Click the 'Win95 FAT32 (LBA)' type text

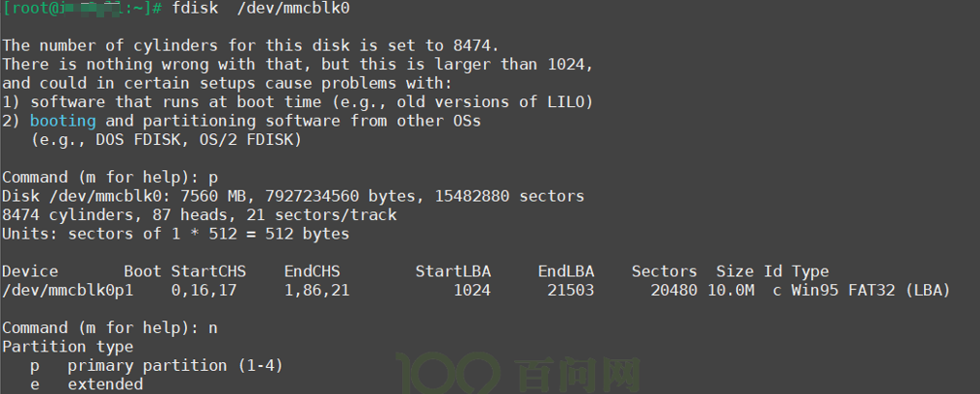[x=871, y=290]
